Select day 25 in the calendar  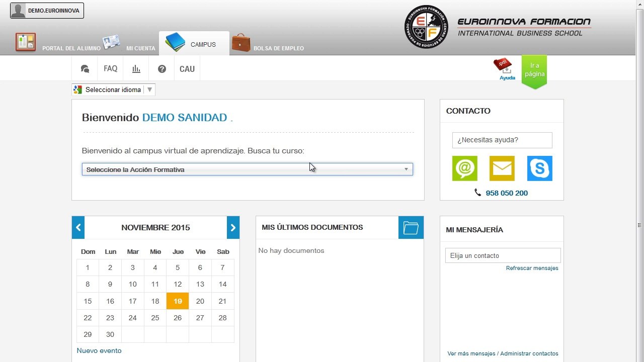[155, 318]
